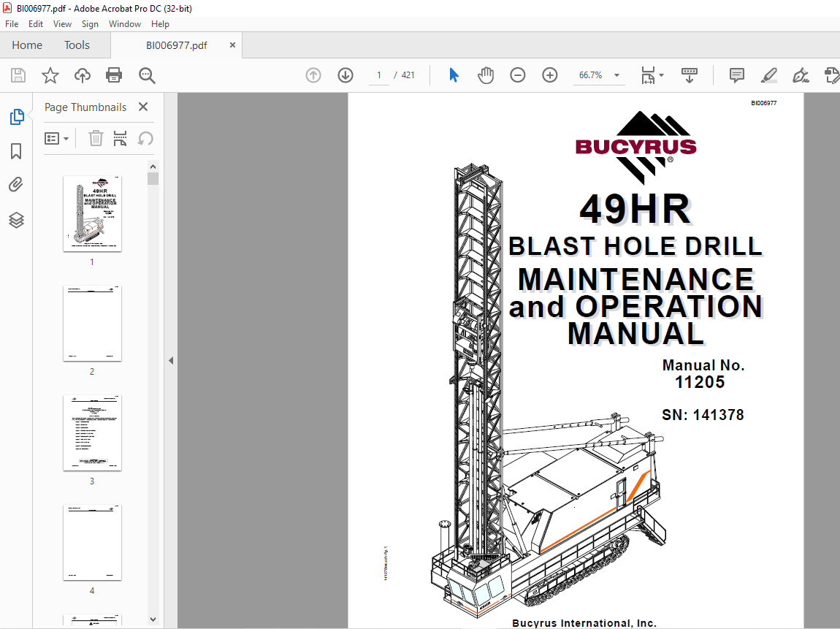Go to next page arrow
Image resolution: width=840 pixels, height=629 pixels.
point(345,75)
